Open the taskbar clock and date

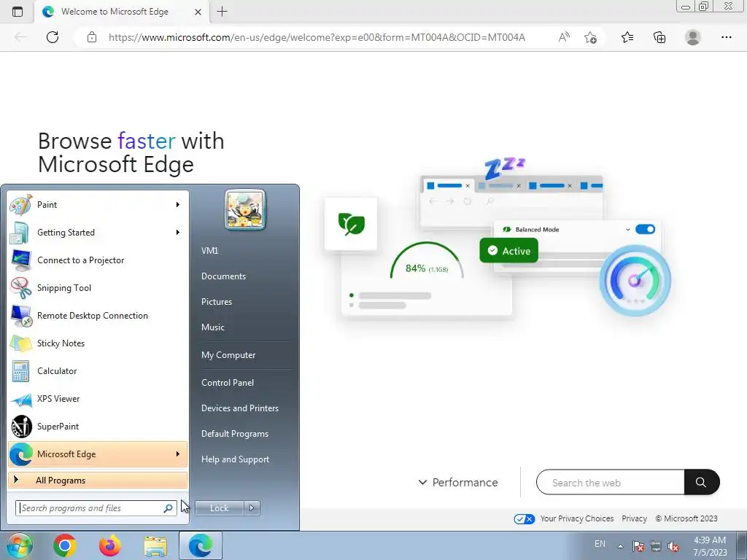click(710, 546)
